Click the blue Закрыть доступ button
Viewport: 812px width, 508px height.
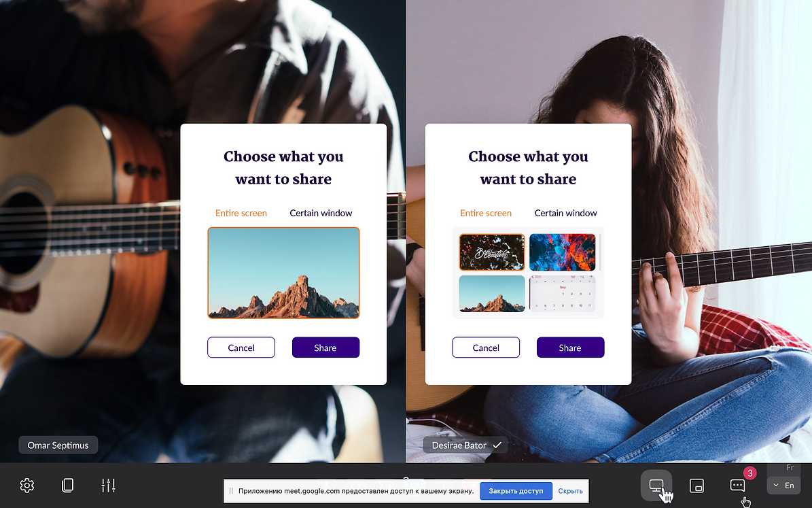[516, 491]
